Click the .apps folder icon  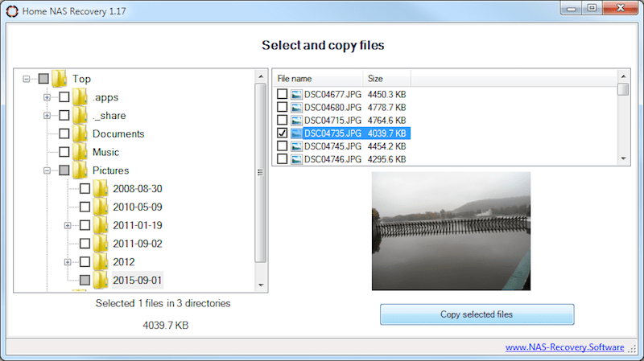tap(80, 97)
